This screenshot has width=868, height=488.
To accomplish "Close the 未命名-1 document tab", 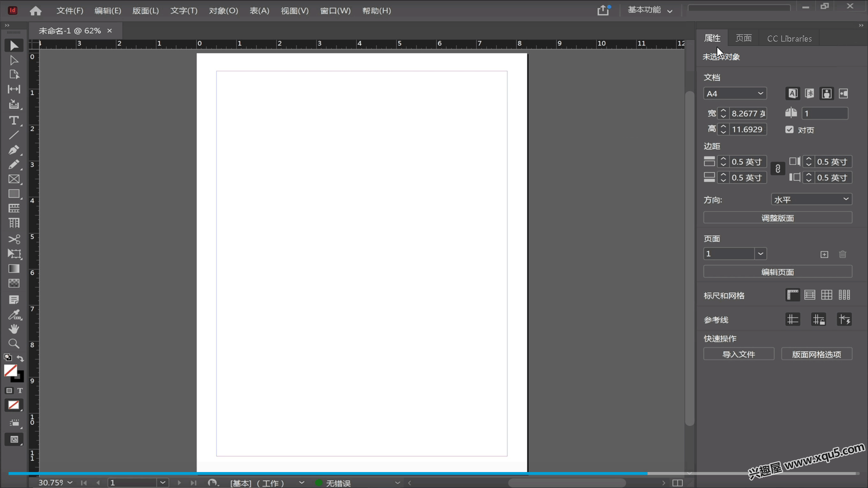I will point(109,31).
